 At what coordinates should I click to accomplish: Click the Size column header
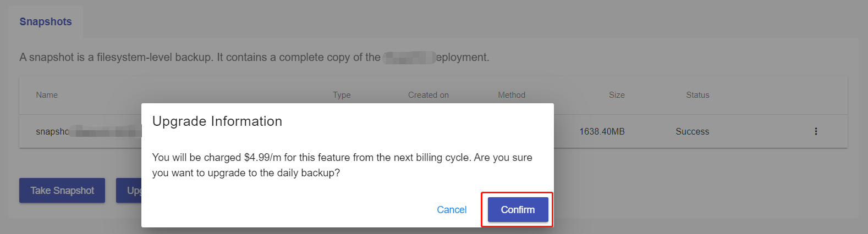617,95
